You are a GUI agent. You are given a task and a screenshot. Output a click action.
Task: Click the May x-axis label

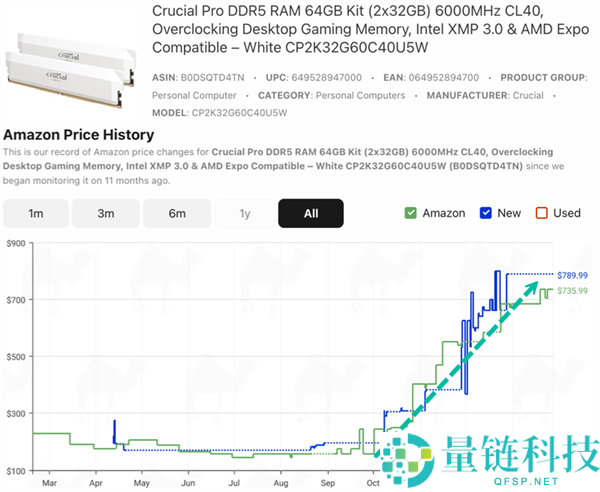(x=142, y=483)
